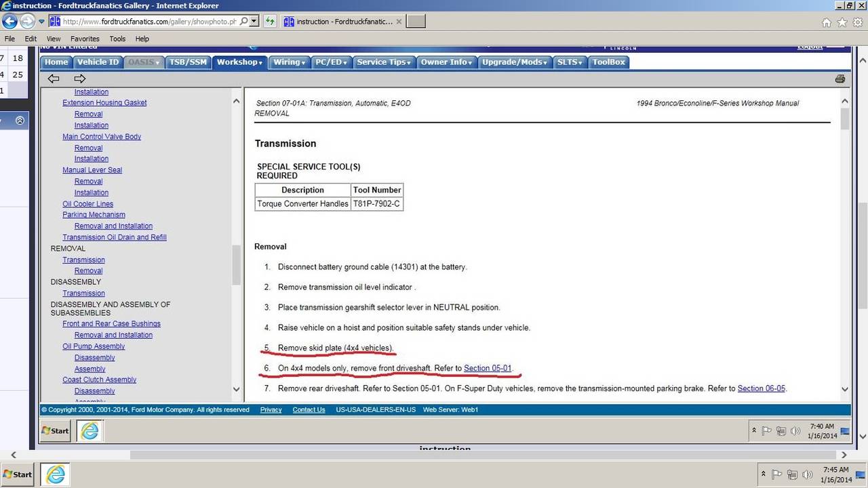Follow the Section 06-05 link in step 7
The height and width of the screenshot is (488, 868).
tap(762, 388)
